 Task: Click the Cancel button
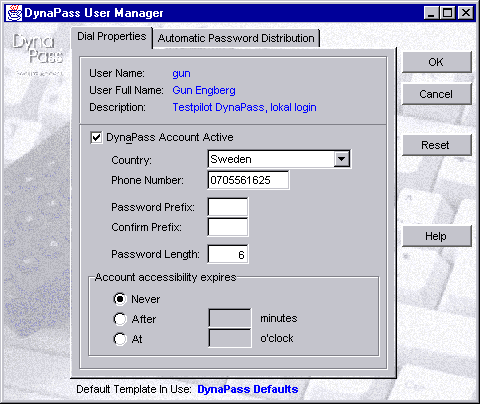pyautogui.click(x=436, y=94)
